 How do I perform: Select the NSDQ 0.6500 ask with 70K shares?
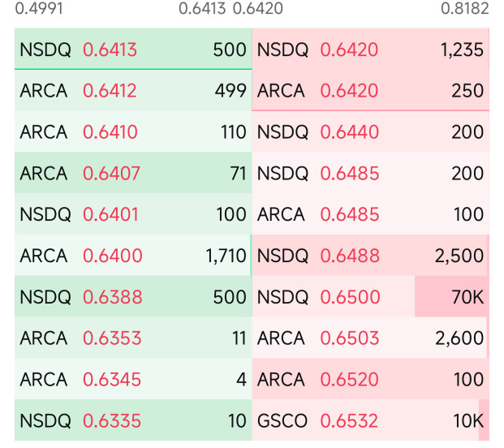(371, 296)
